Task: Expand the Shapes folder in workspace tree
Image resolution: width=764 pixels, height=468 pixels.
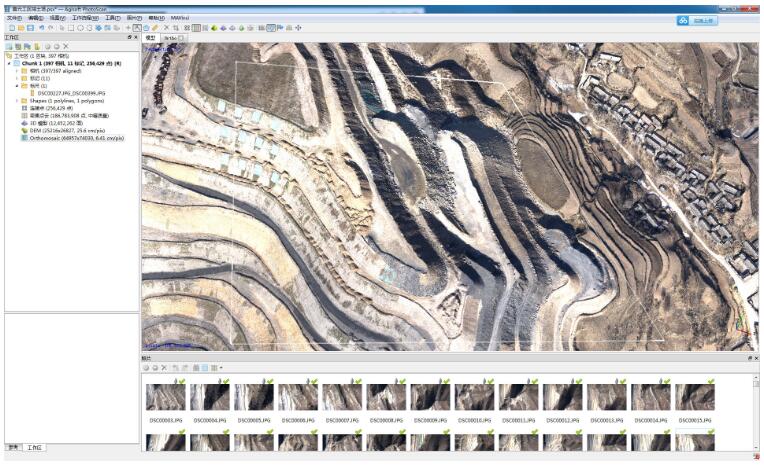Action: [17, 101]
